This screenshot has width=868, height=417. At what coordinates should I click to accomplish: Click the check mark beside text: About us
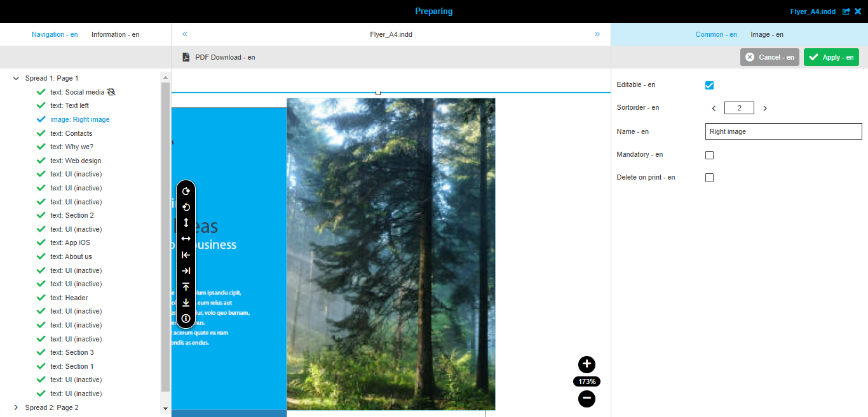click(x=41, y=256)
